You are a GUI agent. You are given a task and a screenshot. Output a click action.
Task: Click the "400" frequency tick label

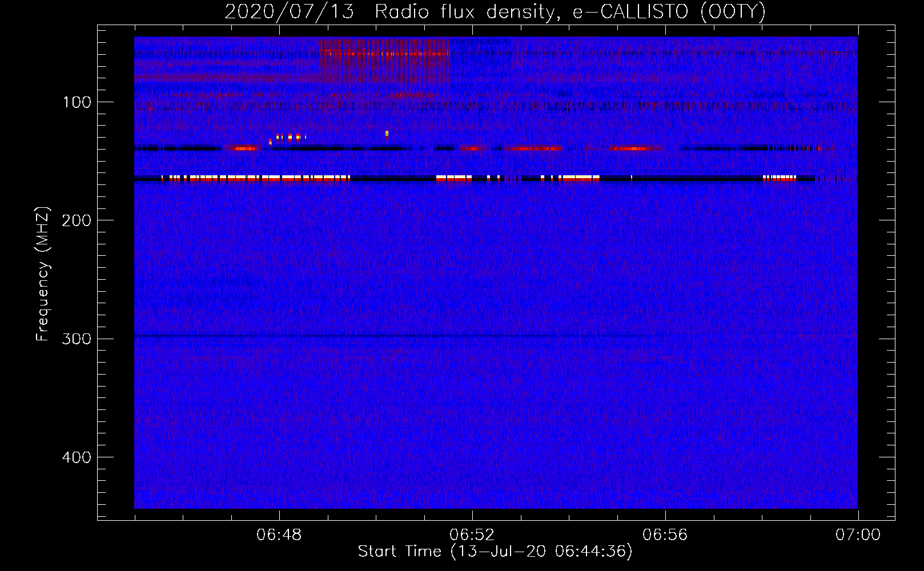point(77,457)
